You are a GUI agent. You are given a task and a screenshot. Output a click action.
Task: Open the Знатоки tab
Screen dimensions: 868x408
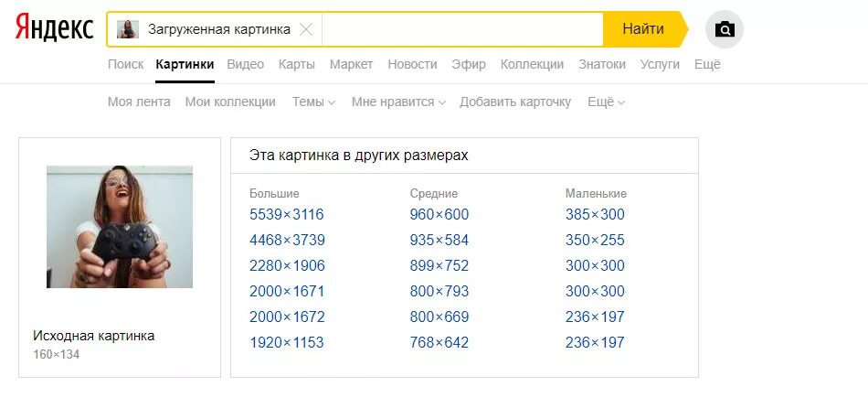tap(602, 64)
